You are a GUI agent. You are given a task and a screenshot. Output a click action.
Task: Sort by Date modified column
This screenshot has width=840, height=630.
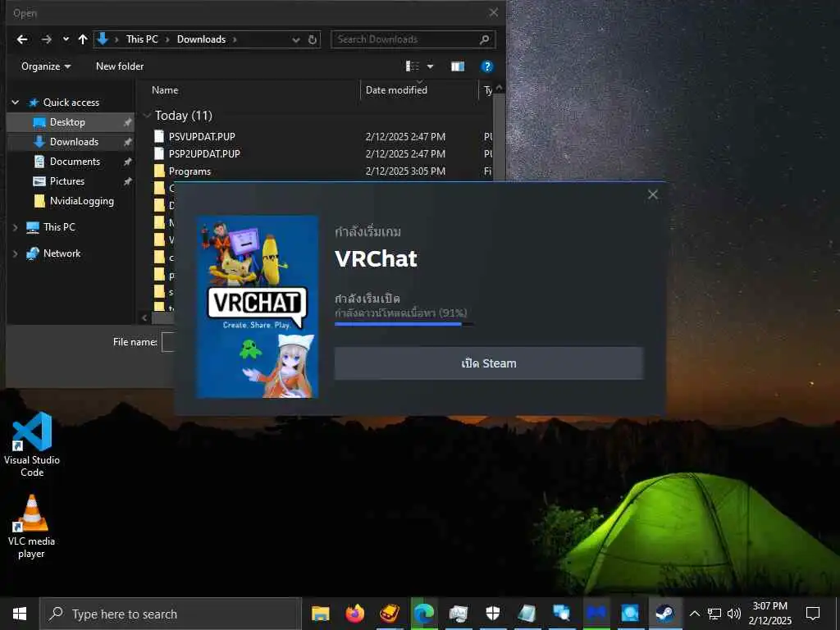396,90
